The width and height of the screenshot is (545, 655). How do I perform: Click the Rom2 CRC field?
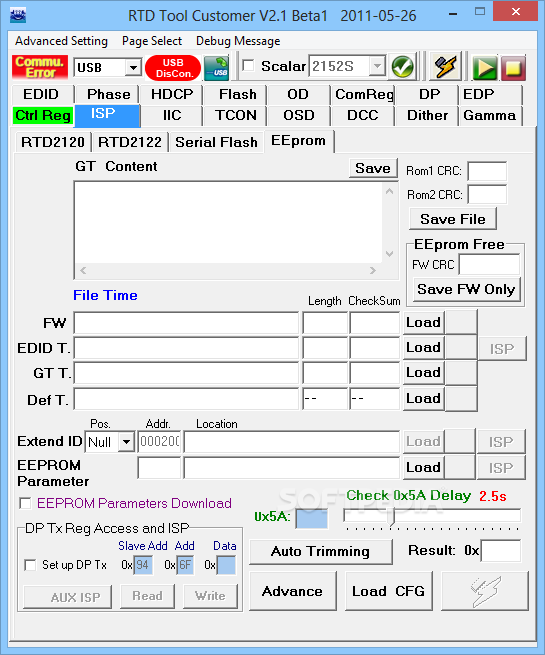coord(487,195)
